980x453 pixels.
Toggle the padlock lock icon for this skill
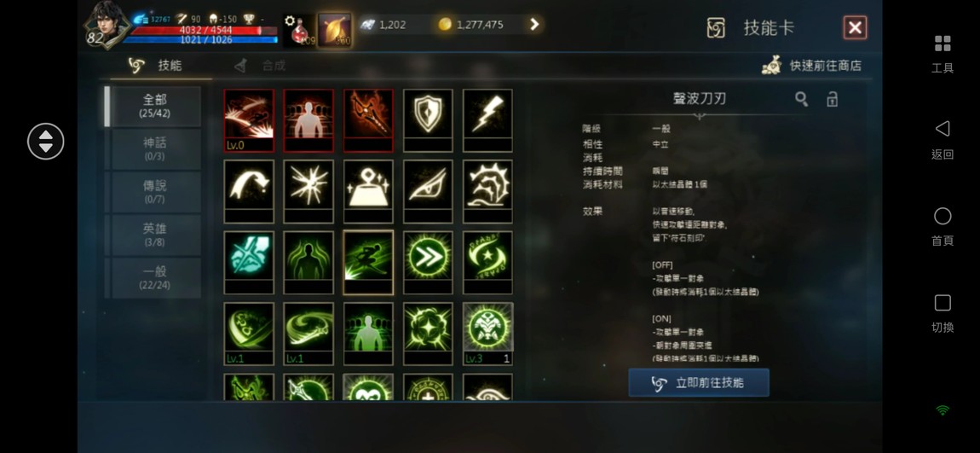click(832, 99)
